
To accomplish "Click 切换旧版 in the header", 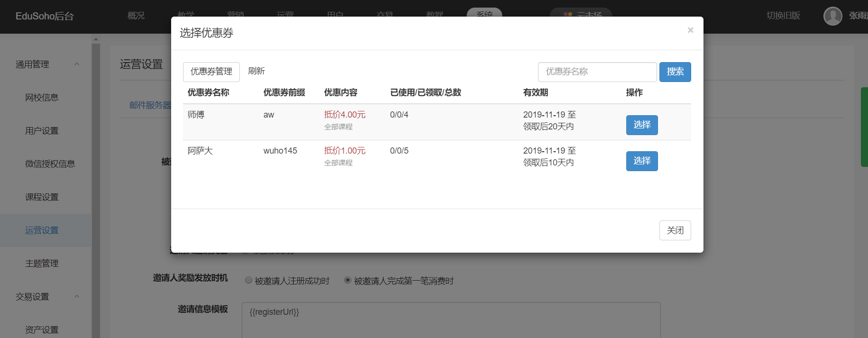I will click(x=783, y=16).
